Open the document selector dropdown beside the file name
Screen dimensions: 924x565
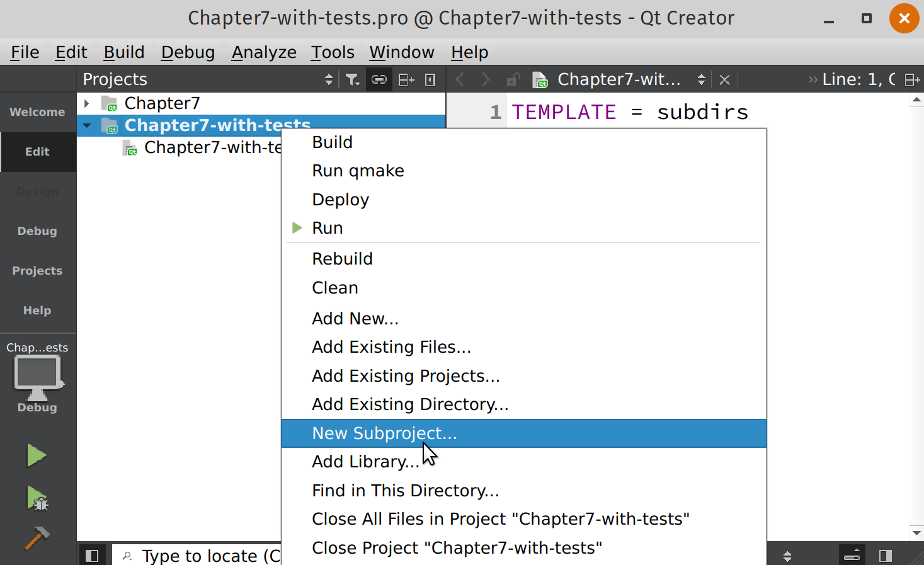point(701,79)
